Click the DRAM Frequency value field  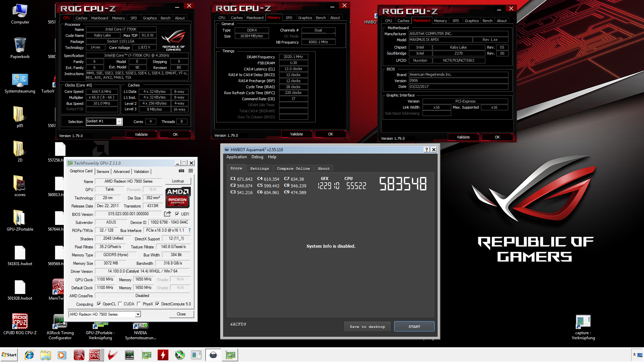point(293,57)
